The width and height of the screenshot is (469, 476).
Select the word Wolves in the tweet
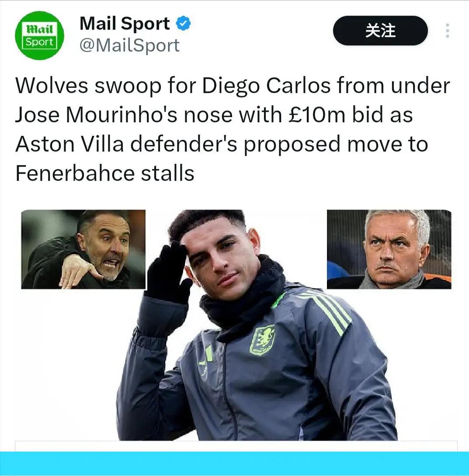point(52,86)
